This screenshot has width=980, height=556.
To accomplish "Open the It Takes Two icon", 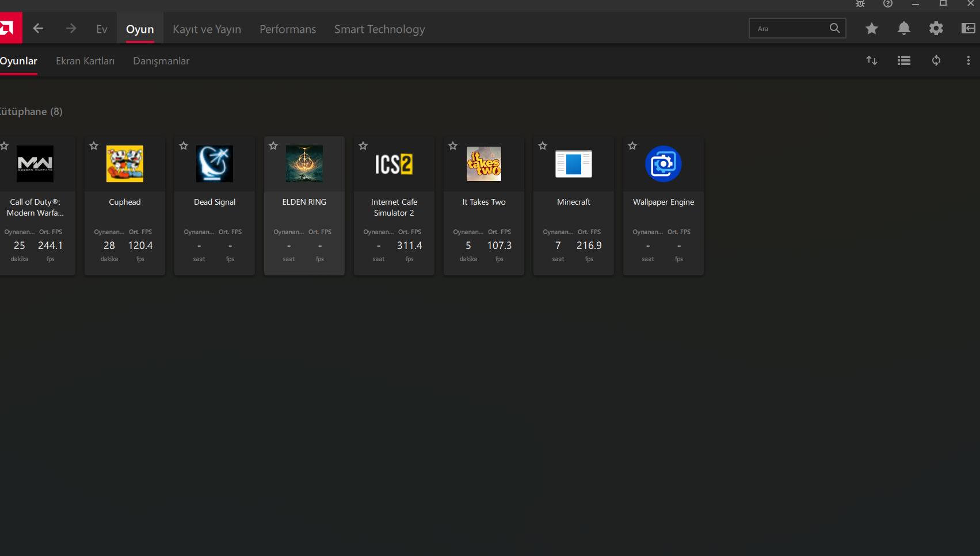I will [484, 164].
